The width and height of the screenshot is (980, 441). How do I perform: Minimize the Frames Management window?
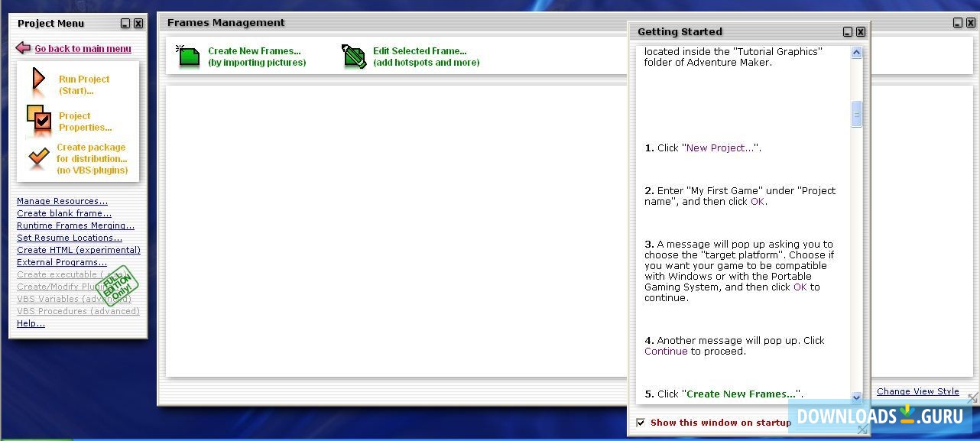pos(958,23)
